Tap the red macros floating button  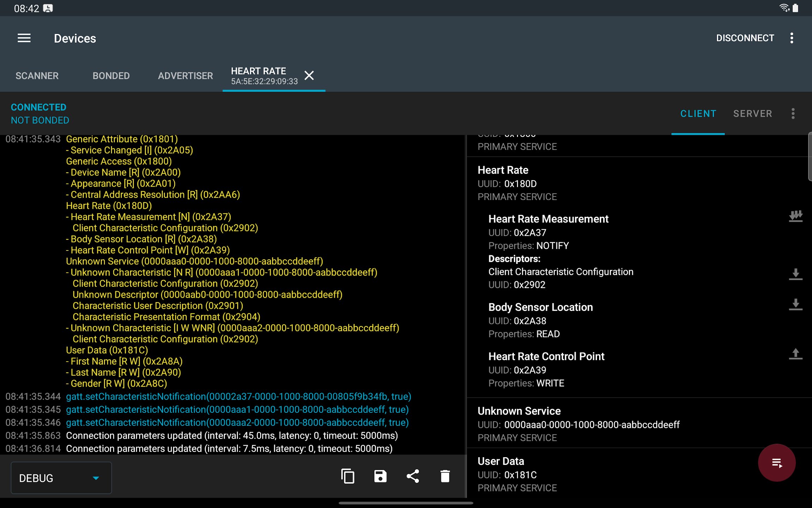click(x=777, y=462)
